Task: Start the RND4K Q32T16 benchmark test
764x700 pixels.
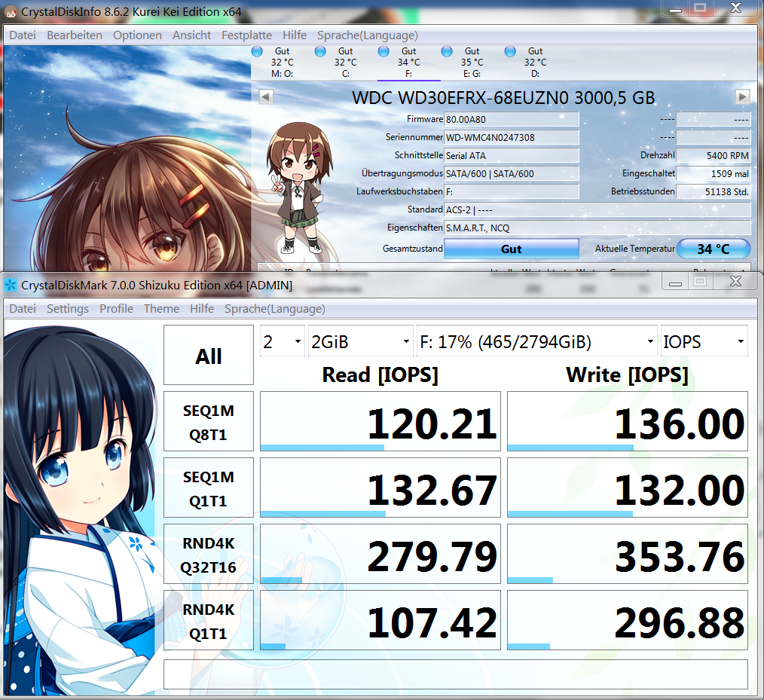Action: tap(208, 554)
